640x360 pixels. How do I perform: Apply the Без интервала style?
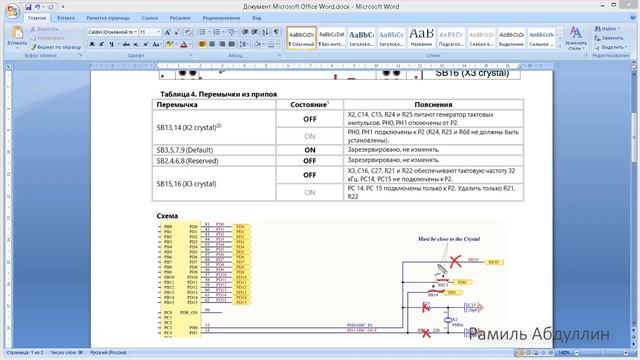331,38
